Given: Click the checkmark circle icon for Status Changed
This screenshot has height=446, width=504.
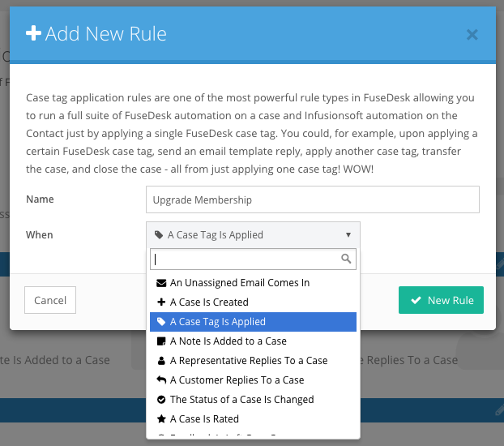Looking at the screenshot, I should point(161,399).
